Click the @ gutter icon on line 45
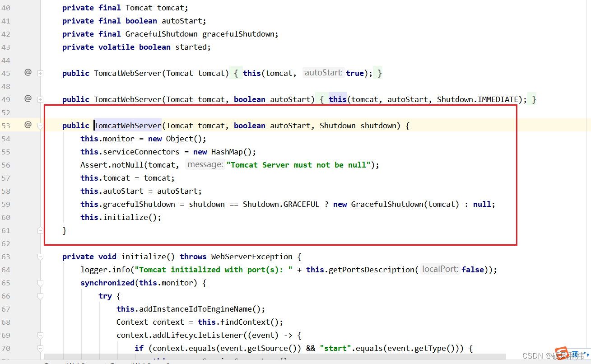This screenshot has height=364, width=591. click(x=28, y=72)
